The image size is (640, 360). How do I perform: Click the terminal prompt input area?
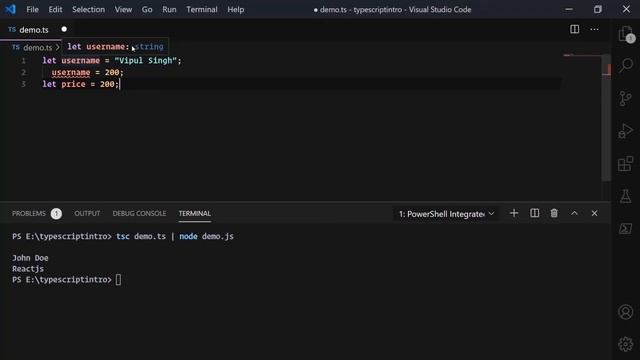pyautogui.click(x=118, y=280)
